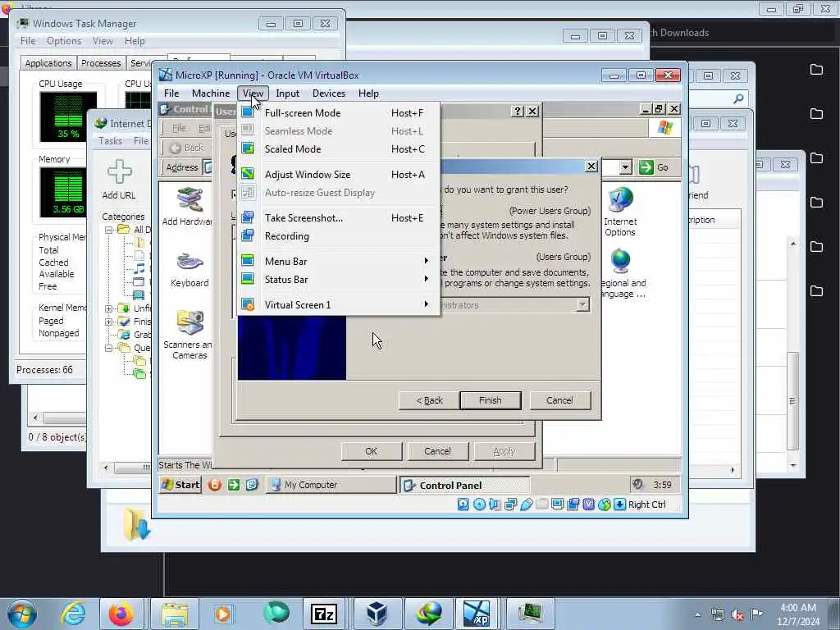Switch to Applications tab in Task Manager
Image resolution: width=840 pixels, height=630 pixels.
[48, 63]
